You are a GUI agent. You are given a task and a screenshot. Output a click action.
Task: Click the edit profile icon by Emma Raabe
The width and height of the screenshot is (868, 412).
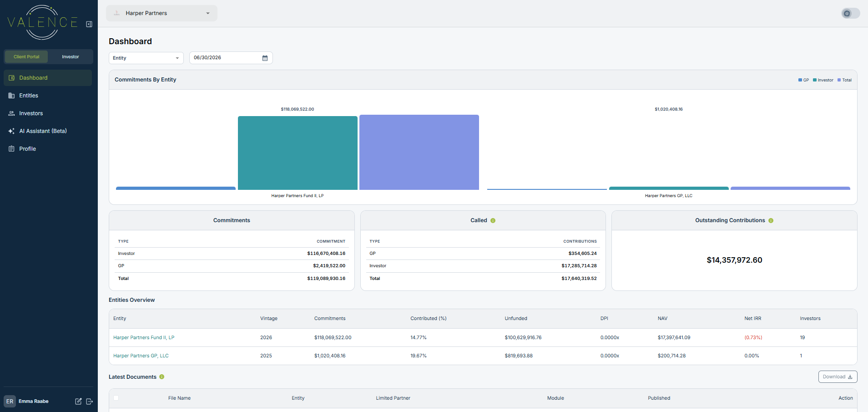coord(78,402)
